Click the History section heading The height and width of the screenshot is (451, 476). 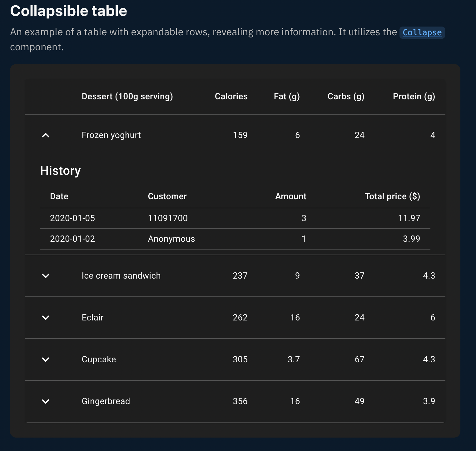click(60, 171)
